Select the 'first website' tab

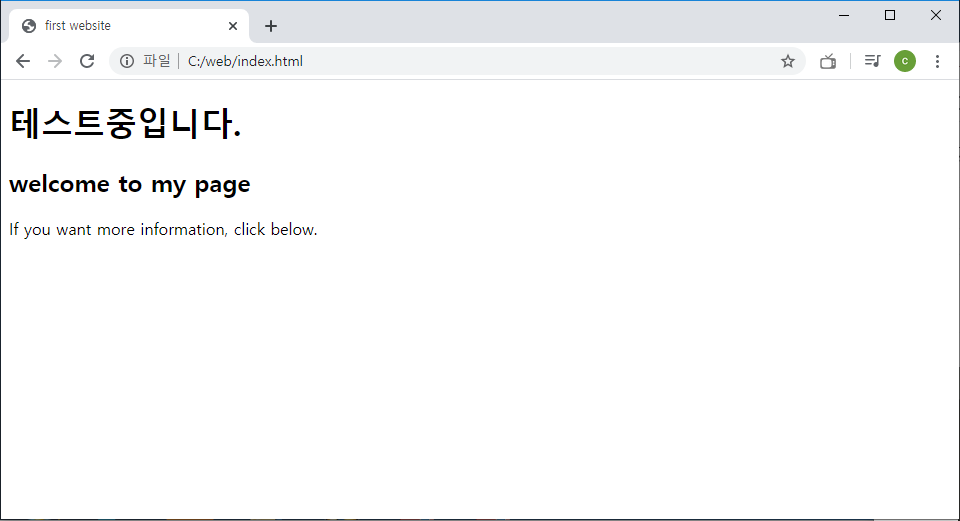click(129, 26)
